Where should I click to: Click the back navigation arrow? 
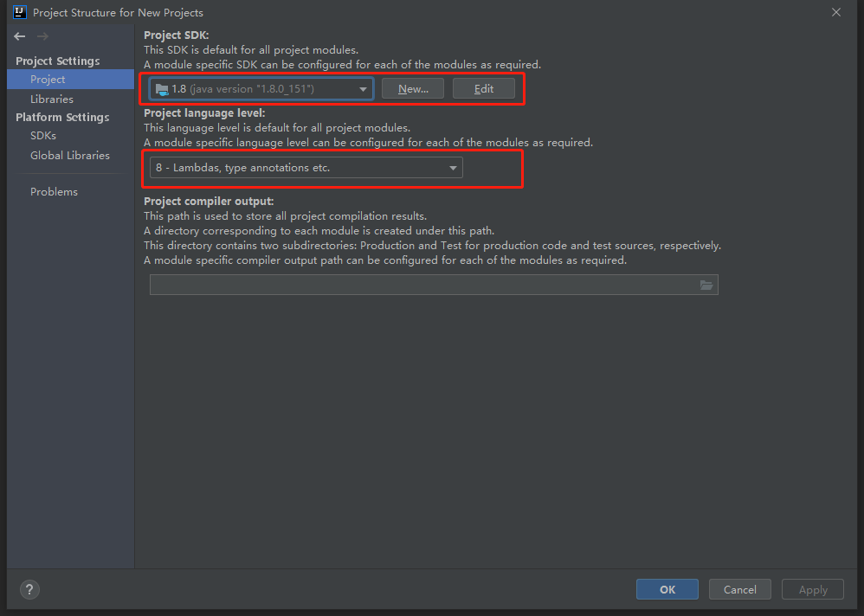point(20,36)
